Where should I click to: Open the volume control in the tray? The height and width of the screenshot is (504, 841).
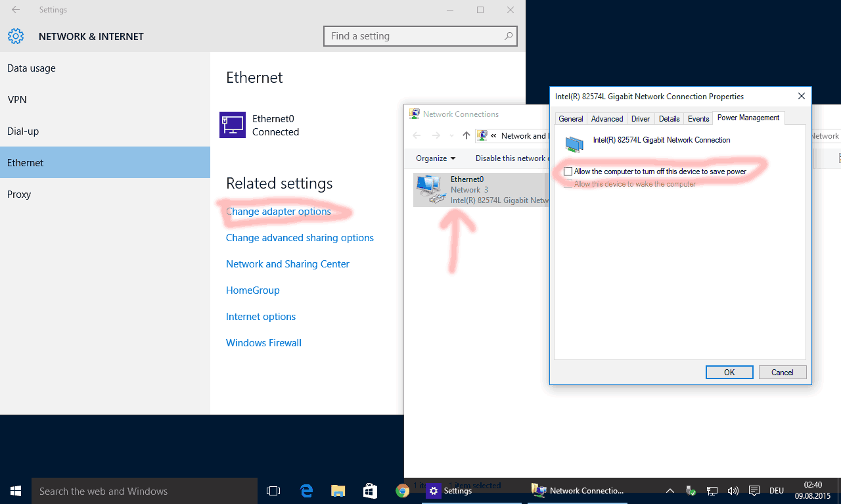pyautogui.click(x=733, y=491)
